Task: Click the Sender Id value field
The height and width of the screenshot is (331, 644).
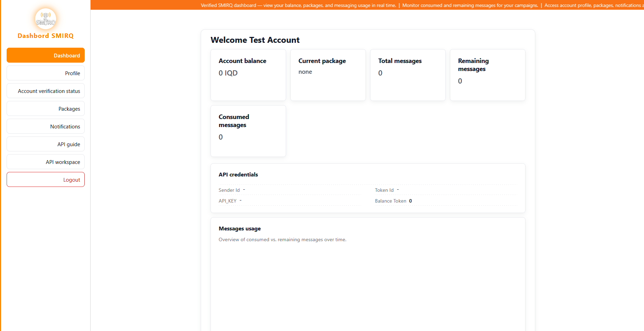Action: [244, 190]
